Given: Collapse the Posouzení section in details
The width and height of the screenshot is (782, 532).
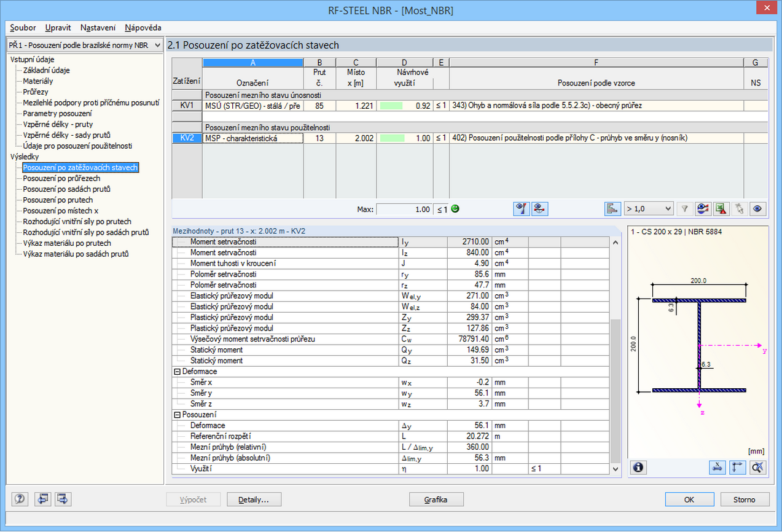Looking at the screenshot, I should tap(178, 415).
